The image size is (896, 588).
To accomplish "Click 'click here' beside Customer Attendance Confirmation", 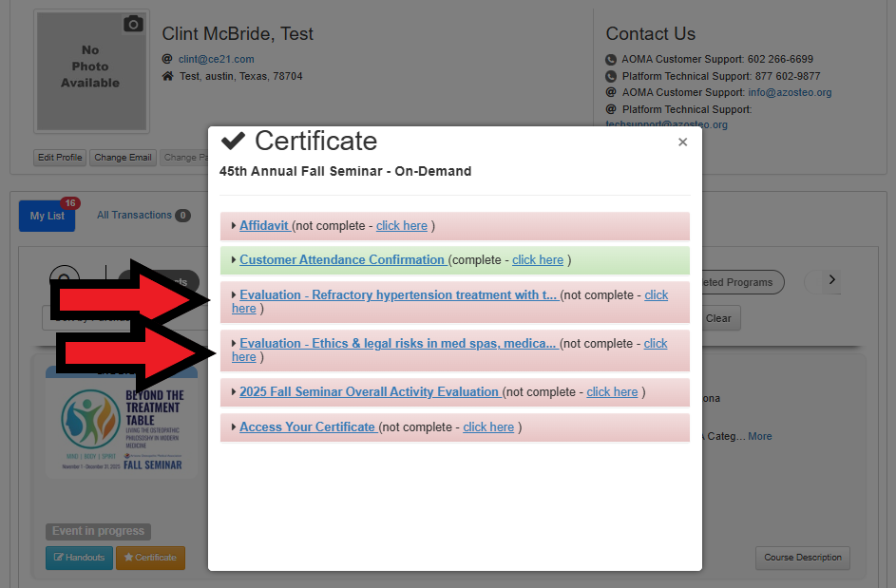I will coord(537,260).
